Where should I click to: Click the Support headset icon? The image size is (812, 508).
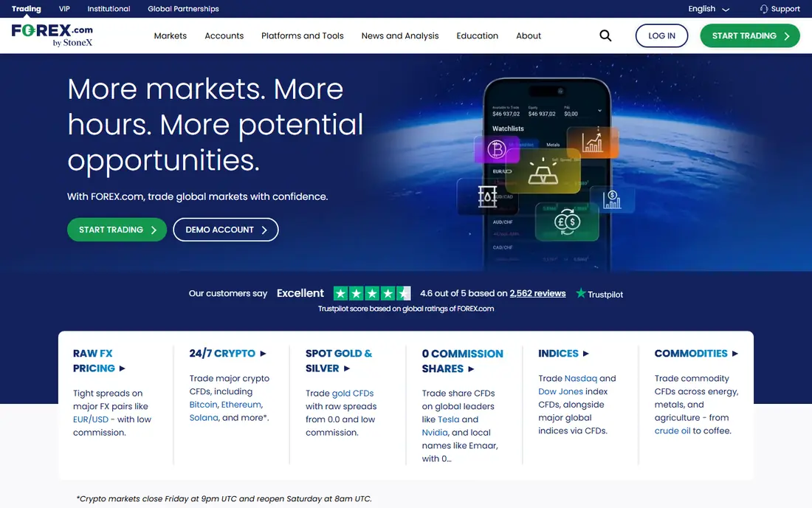(764, 9)
